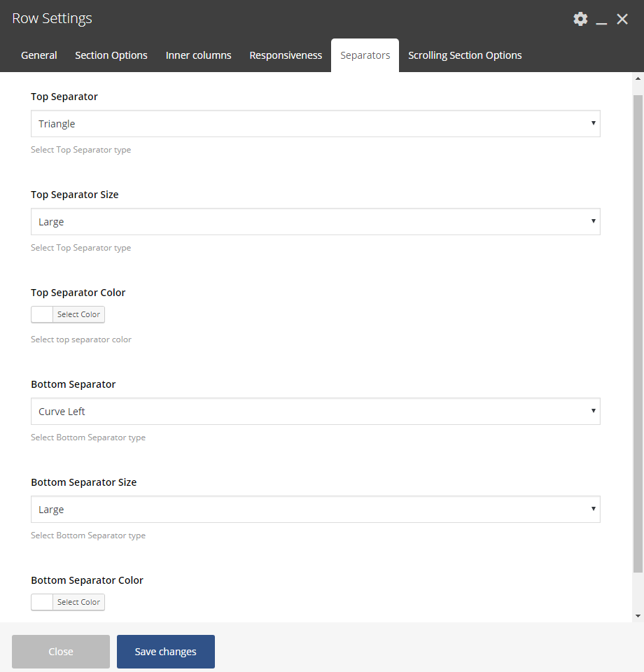
Task: Expand the Top Separator dropdown
Action: [x=315, y=124]
